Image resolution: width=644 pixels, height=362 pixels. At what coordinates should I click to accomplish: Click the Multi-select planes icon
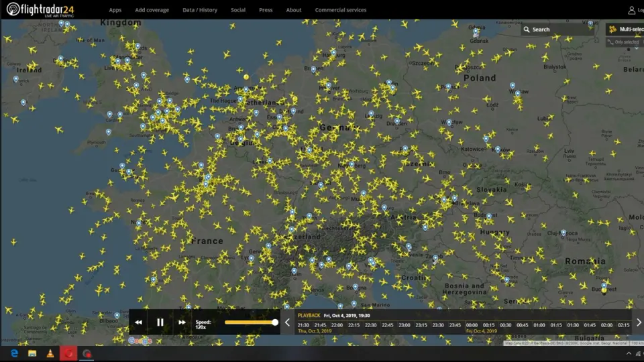612,29
